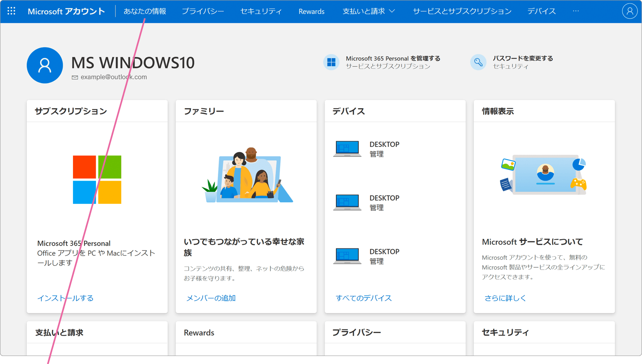The image size is (642, 364).
Task: Click the すべてのデバイス link
Action: tap(364, 298)
